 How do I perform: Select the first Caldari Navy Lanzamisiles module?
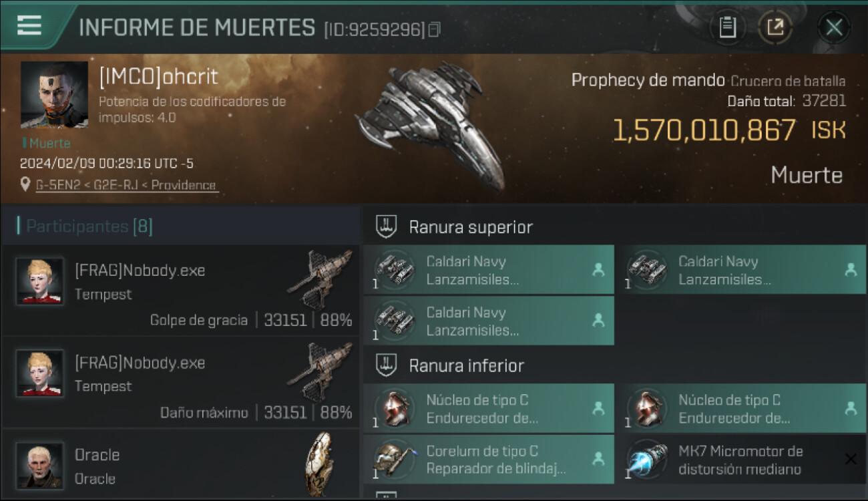(x=489, y=270)
